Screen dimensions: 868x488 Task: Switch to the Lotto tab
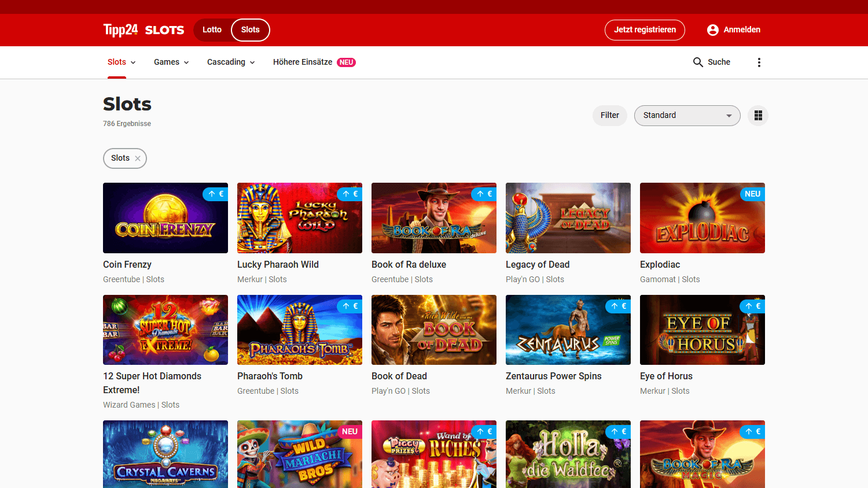click(212, 30)
